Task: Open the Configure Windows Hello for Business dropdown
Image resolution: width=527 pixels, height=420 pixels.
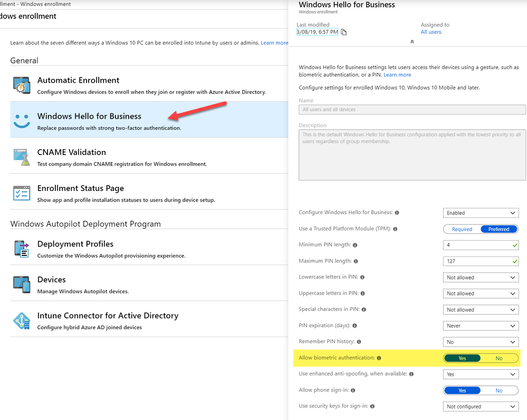Action: pyautogui.click(x=481, y=213)
